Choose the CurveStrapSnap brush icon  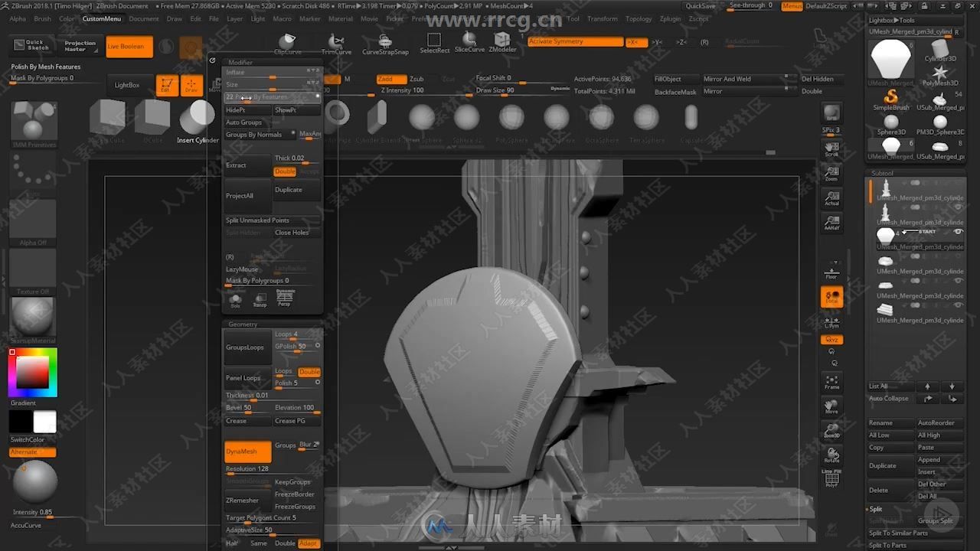pyautogui.click(x=385, y=44)
